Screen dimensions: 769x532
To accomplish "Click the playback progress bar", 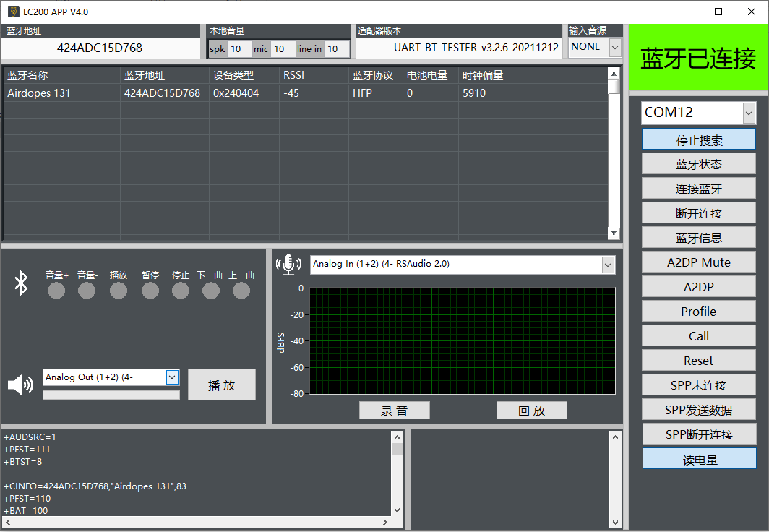I will (111, 395).
